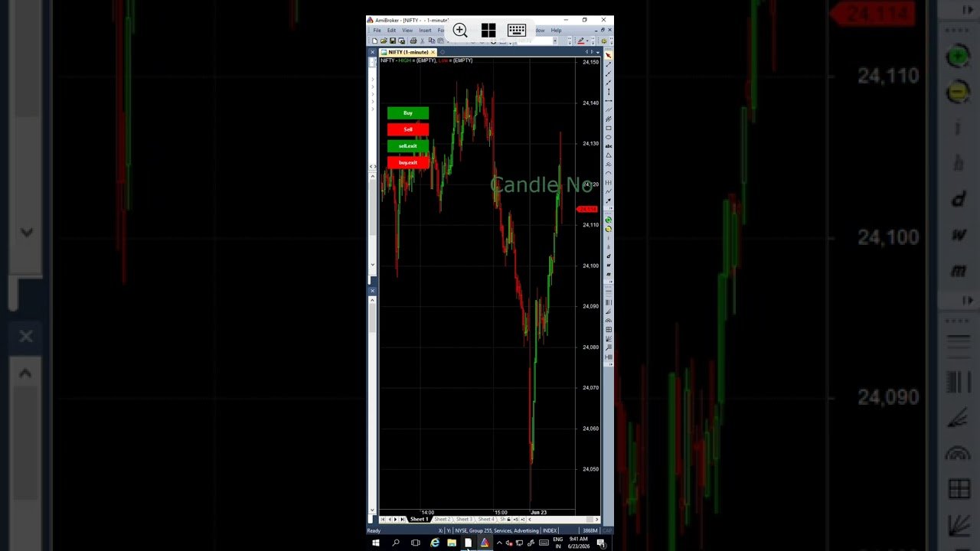The width and height of the screenshot is (980, 551).
Task: Select the NIFTY (1-minute) chart tab
Action: 408,52
